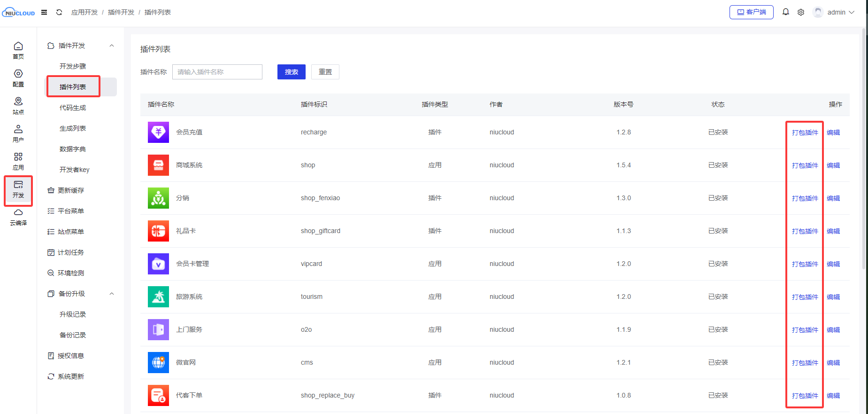Toggle the hamburger menu collapse icon

pos(44,12)
